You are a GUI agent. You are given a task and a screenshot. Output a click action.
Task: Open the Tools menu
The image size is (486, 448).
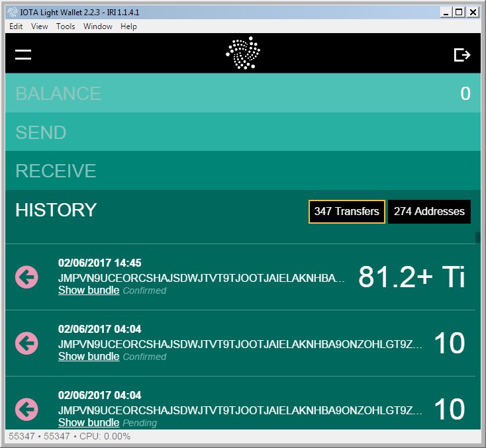tap(66, 26)
